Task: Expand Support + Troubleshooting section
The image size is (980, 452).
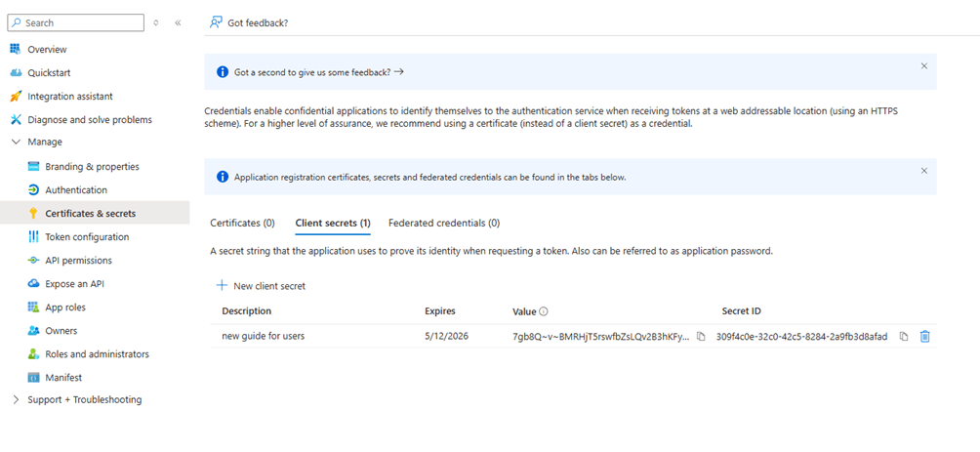Action: (17, 399)
